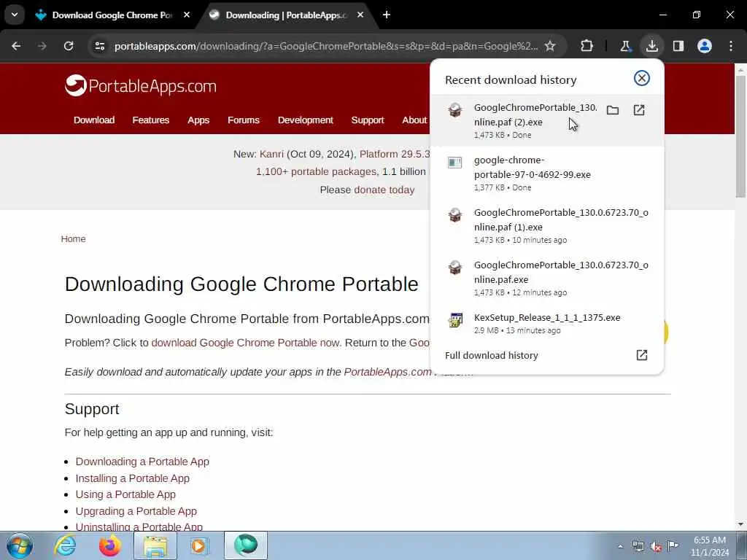Click the donate today link
This screenshot has width=747, height=560.
point(384,190)
